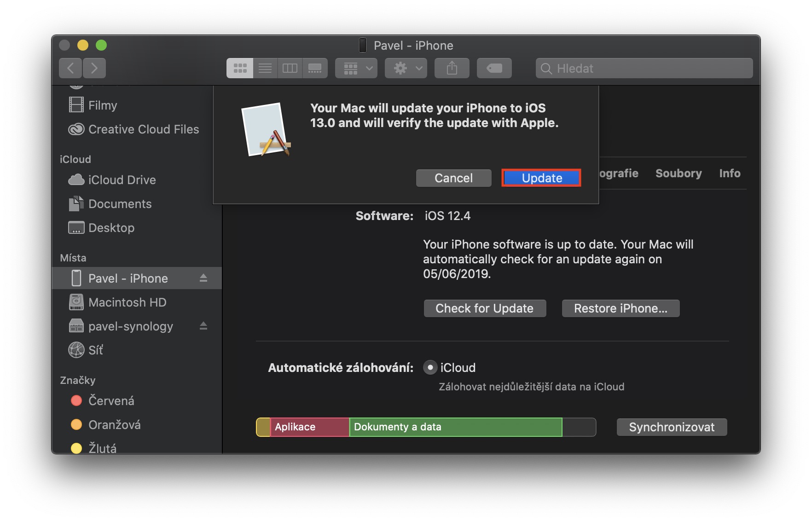Open Filmy in the sidebar
Viewport: 812px width, 522px height.
[137, 105]
